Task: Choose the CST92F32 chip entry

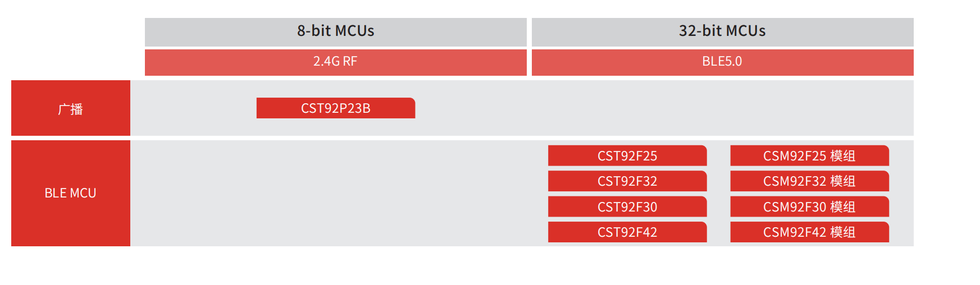Action: pos(627,181)
